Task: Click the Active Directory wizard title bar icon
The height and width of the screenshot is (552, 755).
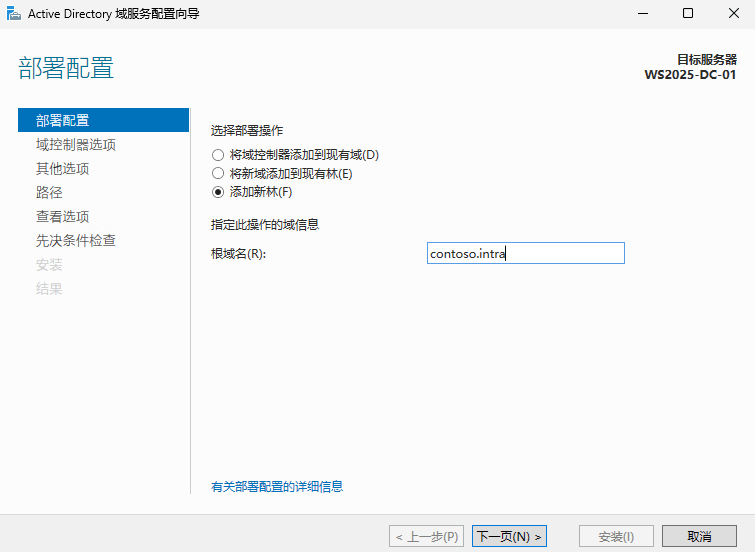Action: (13, 13)
